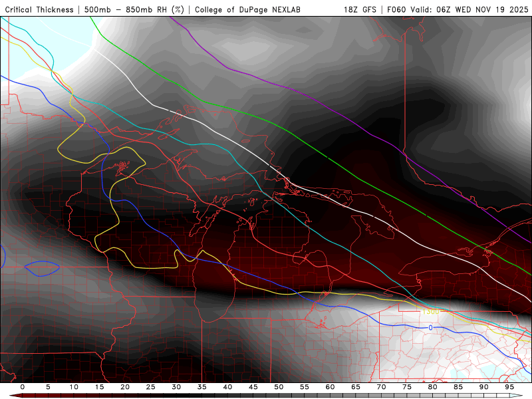The height and width of the screenshot is (399, 532).
Task: Click the "35" tick on the color scale
Action: pos(202,387)
